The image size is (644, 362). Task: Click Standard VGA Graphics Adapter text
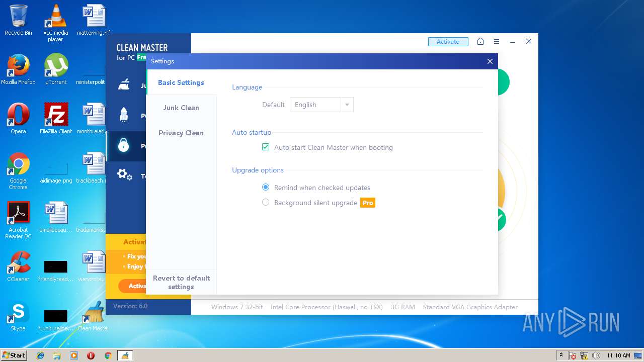470,307
